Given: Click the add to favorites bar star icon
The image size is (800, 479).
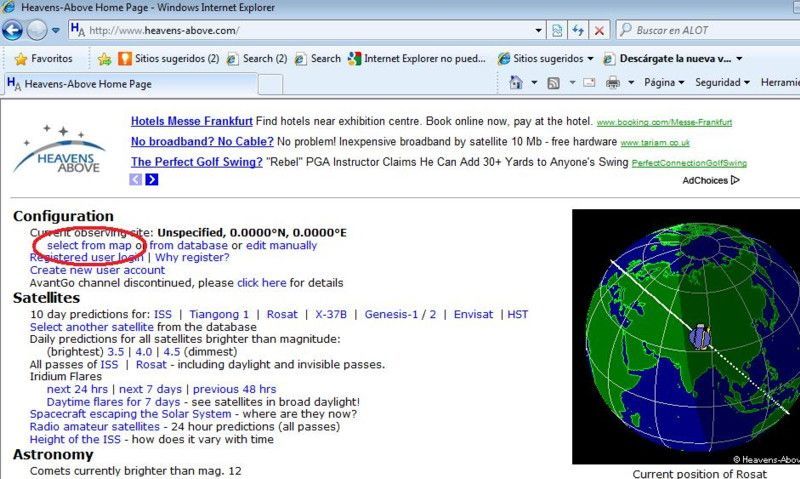Looking at the screenshot, I should click(x=105, y=59).
